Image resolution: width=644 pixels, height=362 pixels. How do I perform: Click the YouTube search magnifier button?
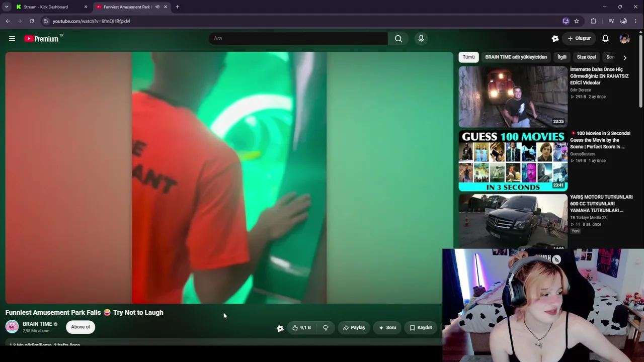398,39
